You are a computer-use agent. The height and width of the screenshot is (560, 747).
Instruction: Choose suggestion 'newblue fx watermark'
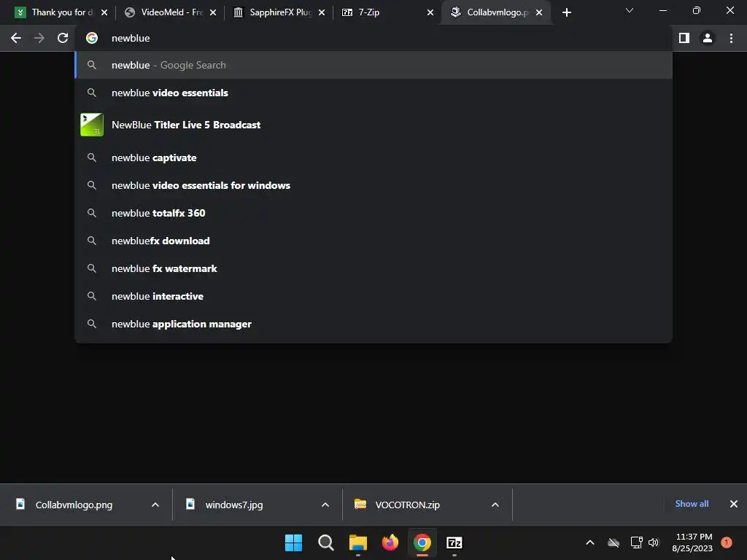[373, 268]
